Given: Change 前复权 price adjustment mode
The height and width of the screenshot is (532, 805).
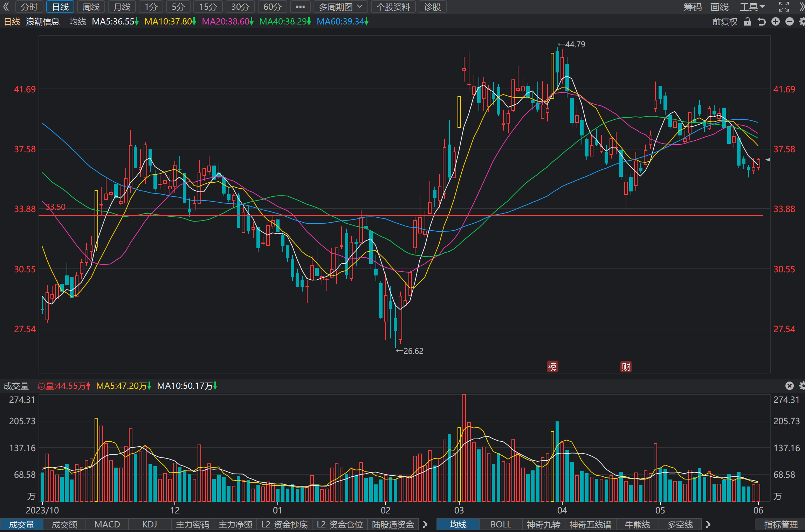Looking at the screenshot, I should pos(725,22).
